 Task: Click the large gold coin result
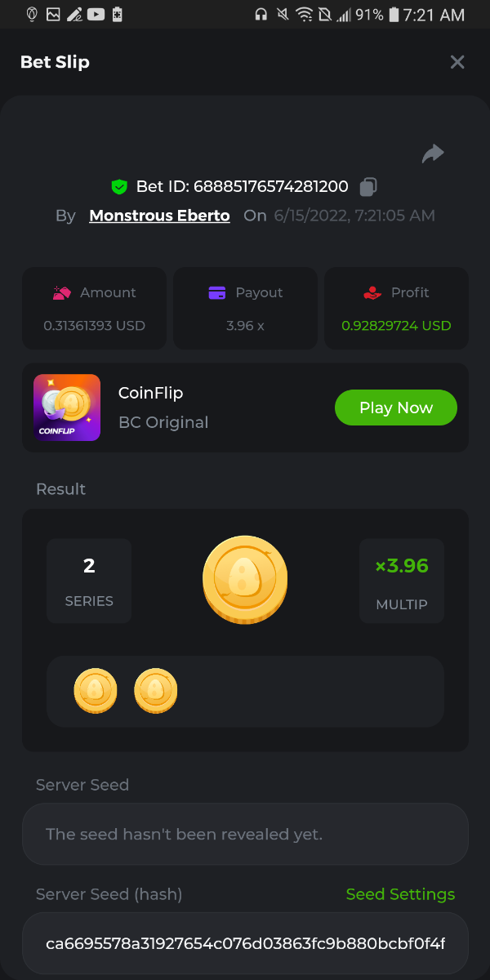[x=245, y=580]
